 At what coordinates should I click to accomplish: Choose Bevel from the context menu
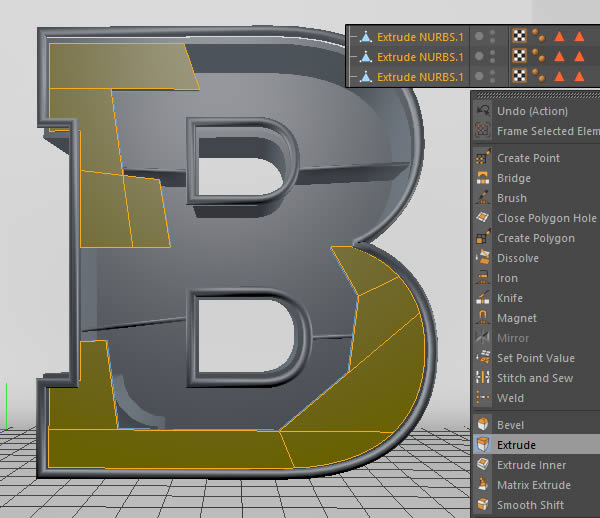[x=536, y=425]
